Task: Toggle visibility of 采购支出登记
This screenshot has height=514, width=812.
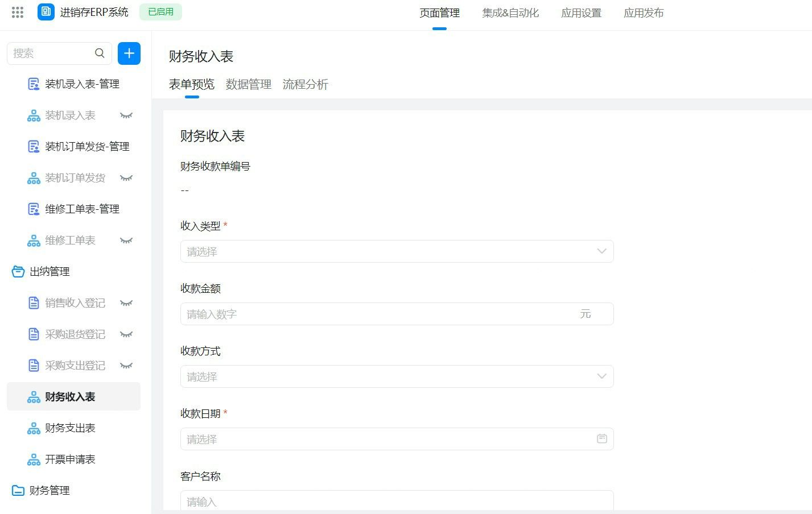Action: (126, 366)
